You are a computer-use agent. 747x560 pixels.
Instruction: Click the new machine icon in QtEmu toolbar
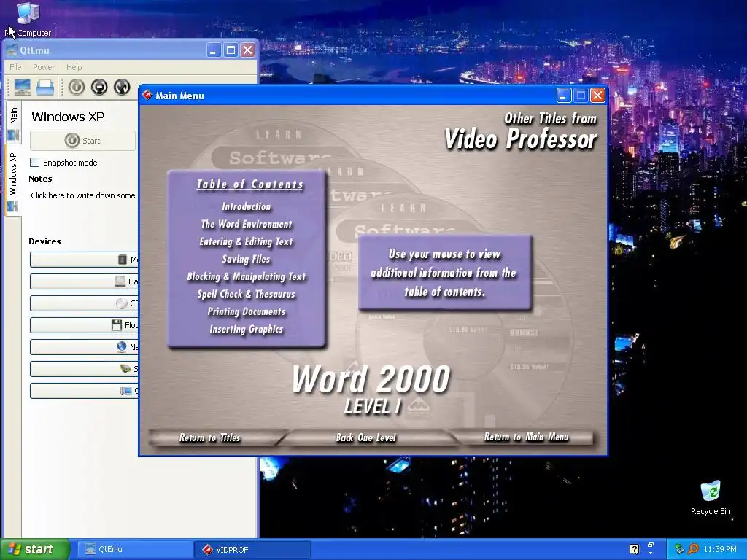pos(23,87)
